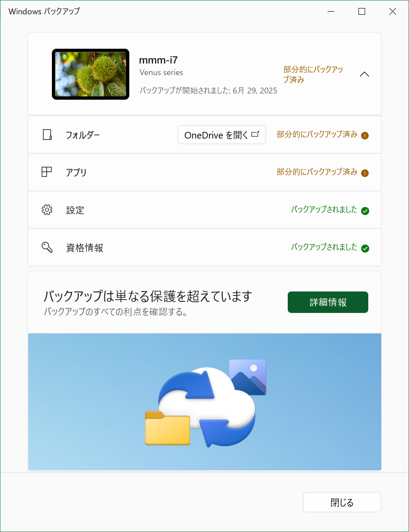Screen dimensions: 409x532
Task: Click the 設定 row label
Action: pyautogui.click(x=75, y=211)
